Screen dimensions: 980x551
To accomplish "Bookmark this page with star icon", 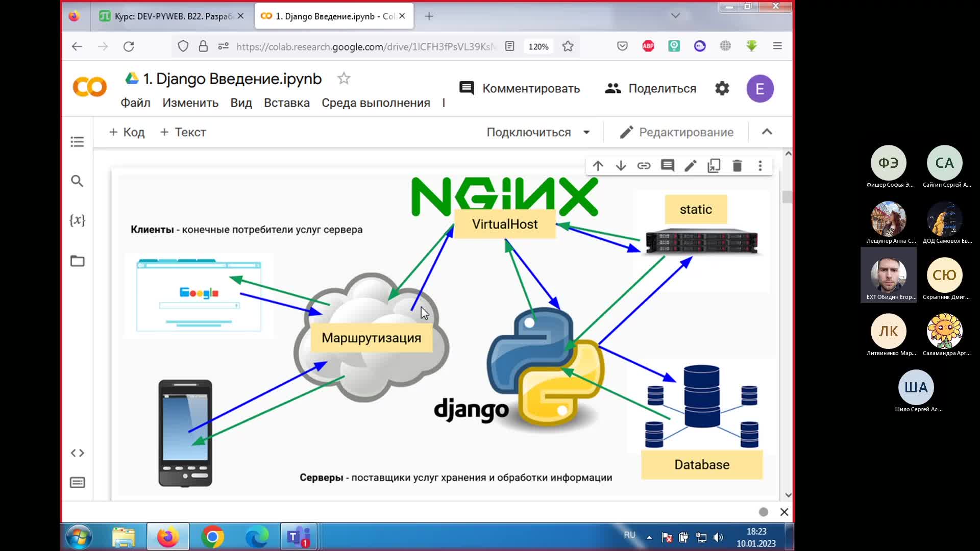I will point(568,46).
